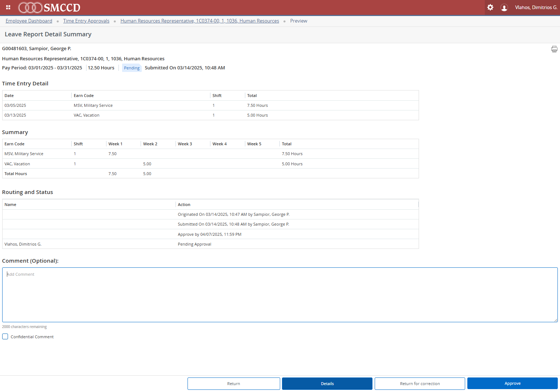Click the Pending status badge
The height and width of the screenshot is (392, 560).
tap(132, 68)
